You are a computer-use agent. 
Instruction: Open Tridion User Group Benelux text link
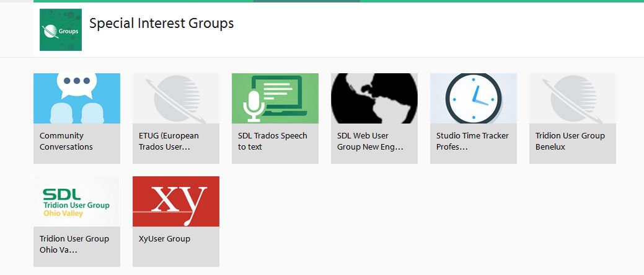click(x=570, y=142)
